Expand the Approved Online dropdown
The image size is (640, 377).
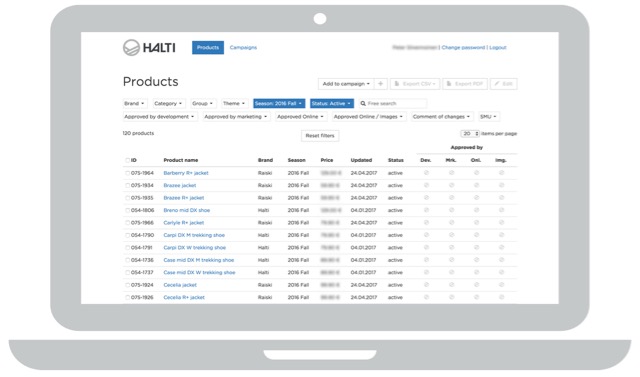tap(300, 117)
